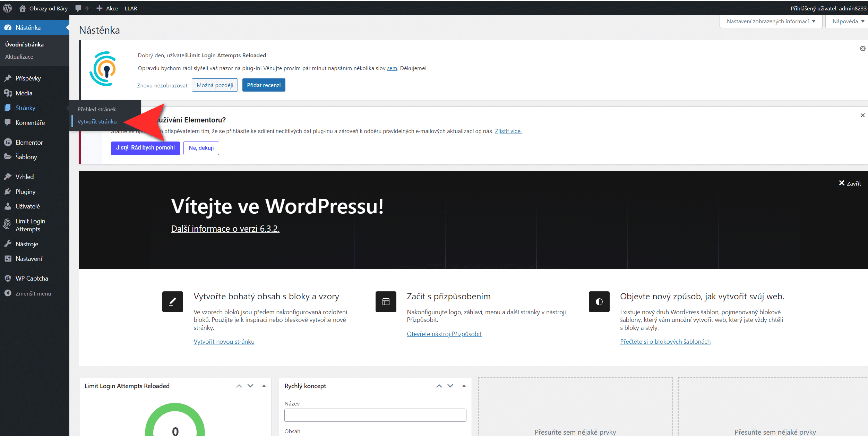Open the comments bubble icon in admin bar
This screenshot has height=436, width=868.
pyautogui.click(x=78, y=8)
